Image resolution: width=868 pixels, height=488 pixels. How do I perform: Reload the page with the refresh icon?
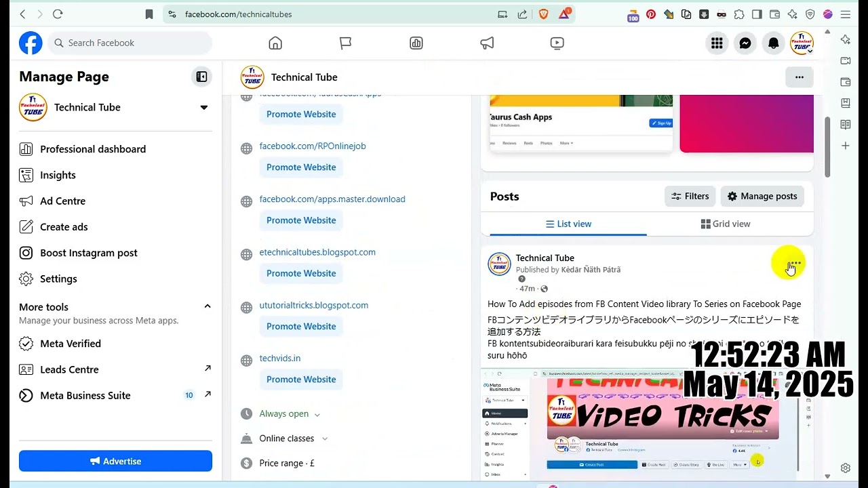58,14
